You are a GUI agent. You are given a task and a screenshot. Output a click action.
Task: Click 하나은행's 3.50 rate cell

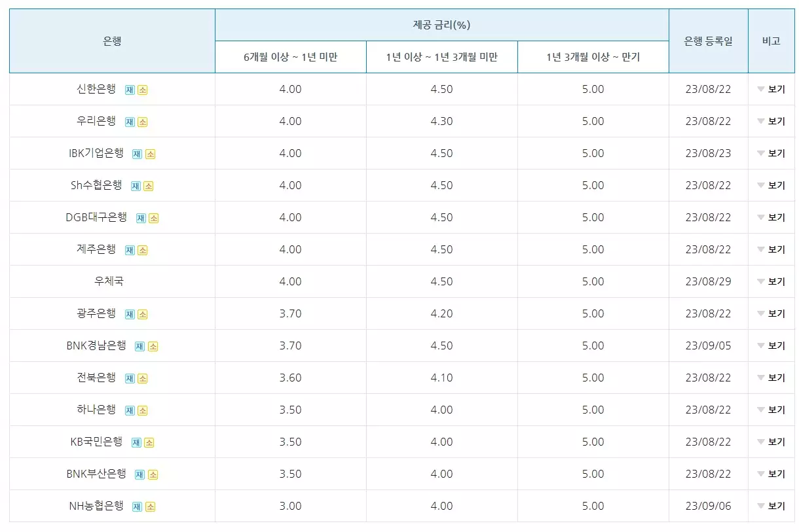(x=290, y=410)
